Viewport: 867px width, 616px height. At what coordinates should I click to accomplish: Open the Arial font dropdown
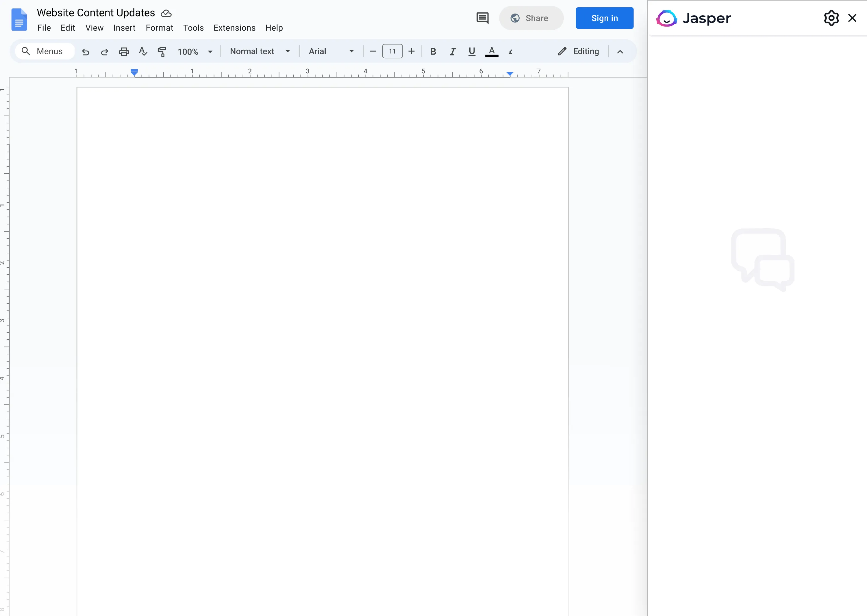[331, 52]
